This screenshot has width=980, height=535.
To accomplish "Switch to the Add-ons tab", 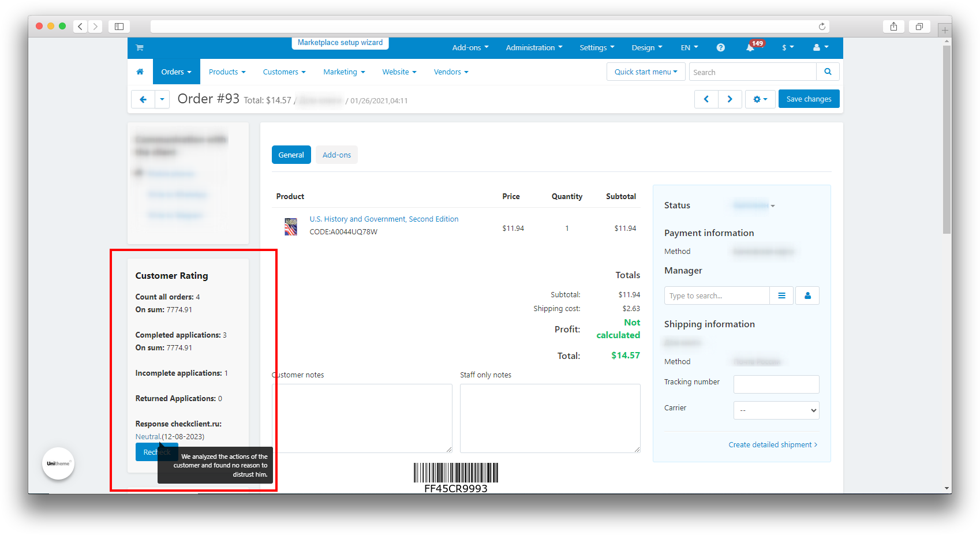I will 336,155.
